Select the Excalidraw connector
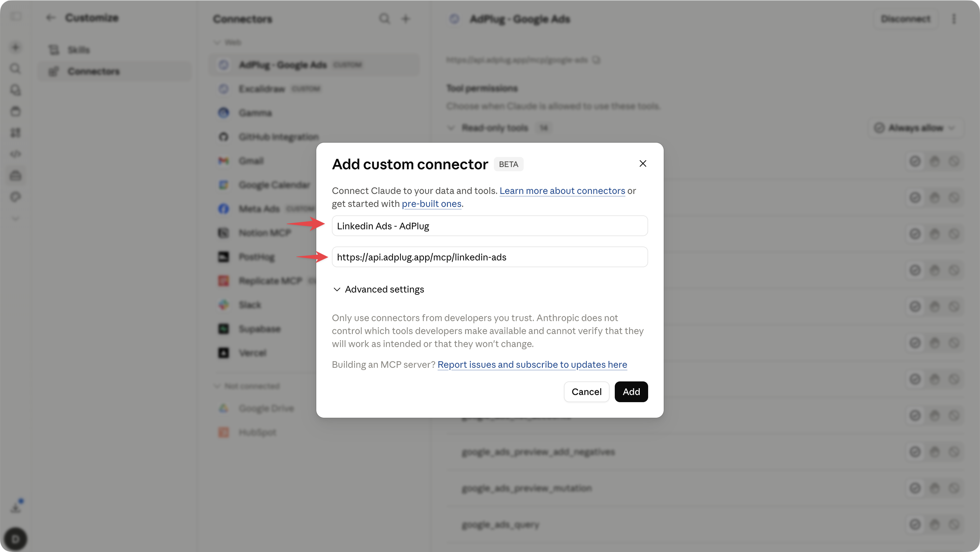 [x=314, y=89]
